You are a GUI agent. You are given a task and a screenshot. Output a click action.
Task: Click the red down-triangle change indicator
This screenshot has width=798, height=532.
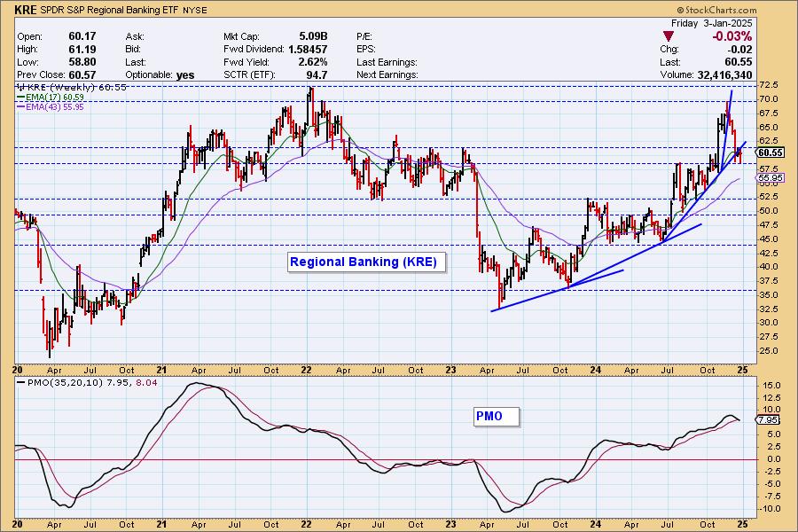[x=669, y=36]
